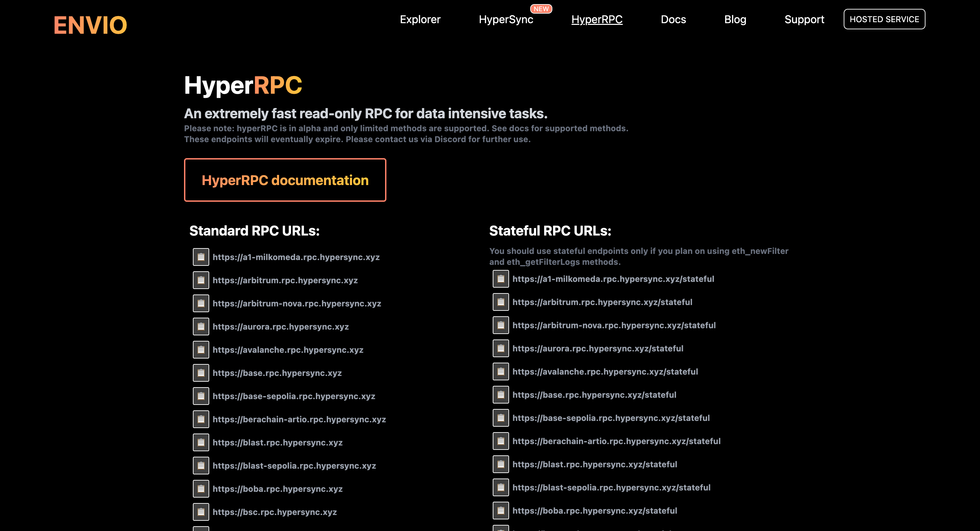This screenshot has height=531, width=980.
Task: Click the a1-milkomeda.rpc.hypersync.xyz/stateful URL text
Action: pos(613,279)
